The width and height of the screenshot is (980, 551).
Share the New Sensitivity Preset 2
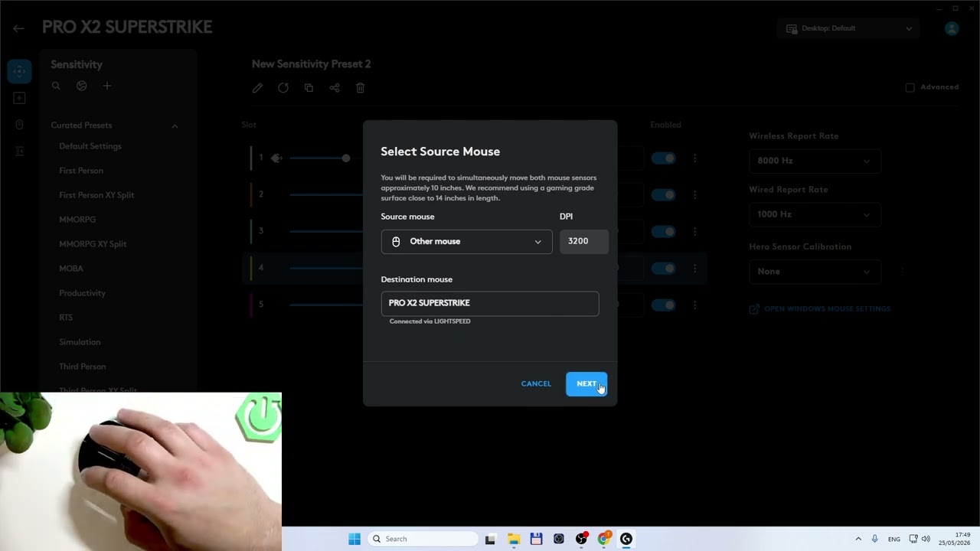click(x=335, y=88)
